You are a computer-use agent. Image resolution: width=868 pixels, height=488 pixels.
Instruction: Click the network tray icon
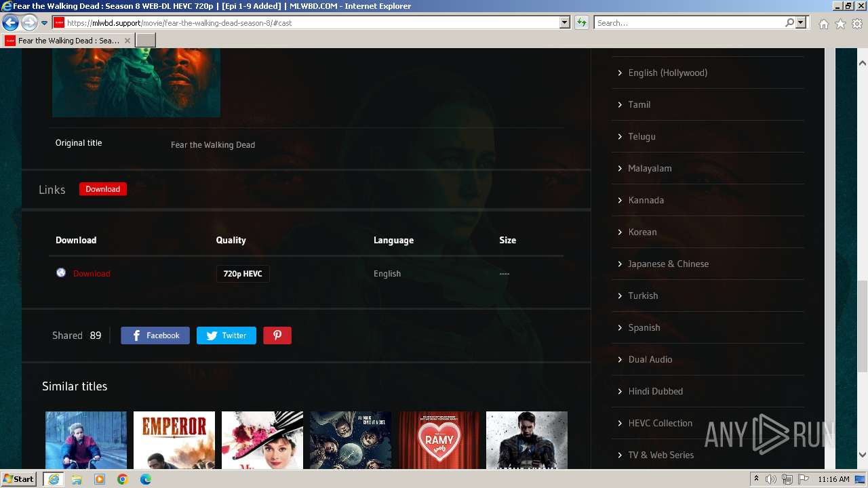click(787, 479)
